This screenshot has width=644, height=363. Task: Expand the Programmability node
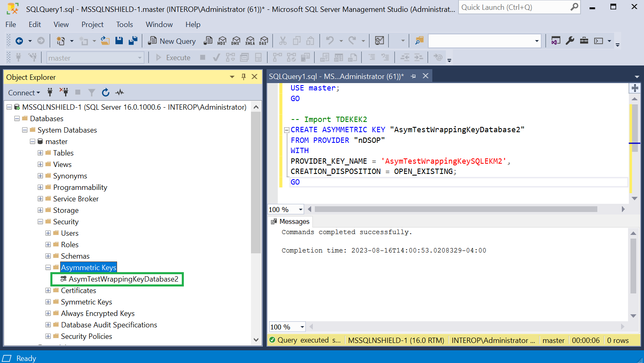(x=40, y=187)
